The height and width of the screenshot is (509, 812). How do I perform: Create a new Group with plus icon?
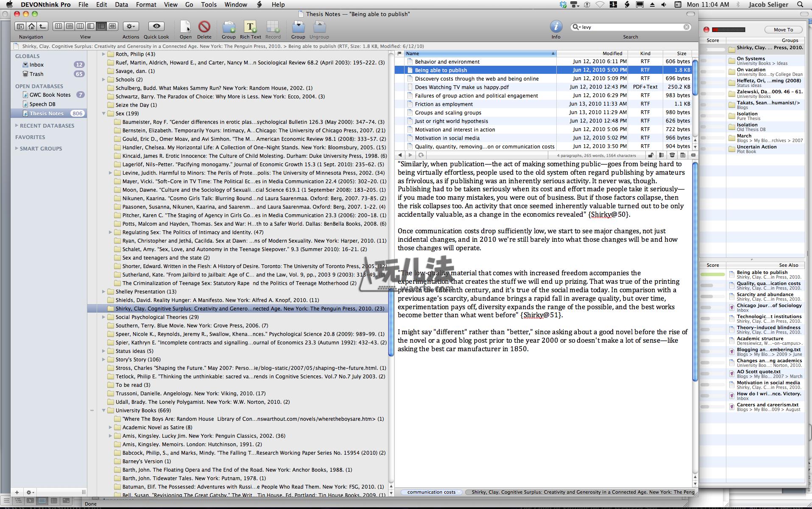[x=229, y=27]
